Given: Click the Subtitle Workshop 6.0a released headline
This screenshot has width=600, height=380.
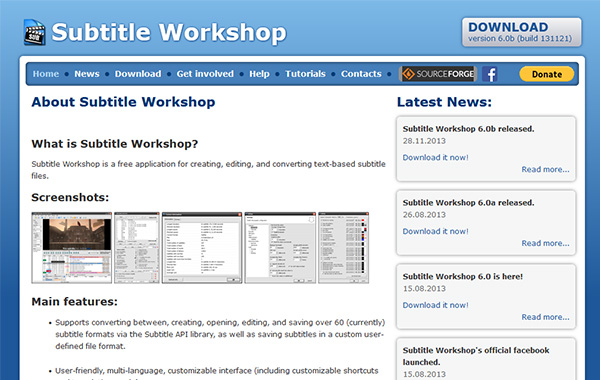Looking at the screenshot, I should (x=468, y=203).
